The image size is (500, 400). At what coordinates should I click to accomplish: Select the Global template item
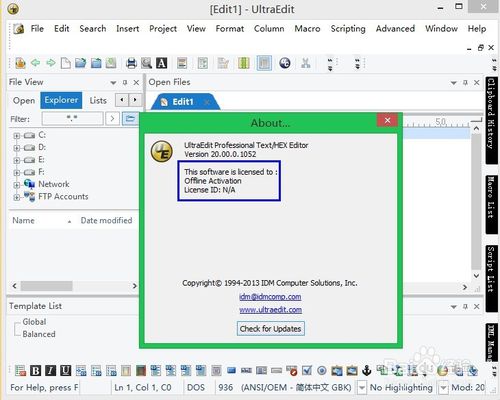[34, 322]
